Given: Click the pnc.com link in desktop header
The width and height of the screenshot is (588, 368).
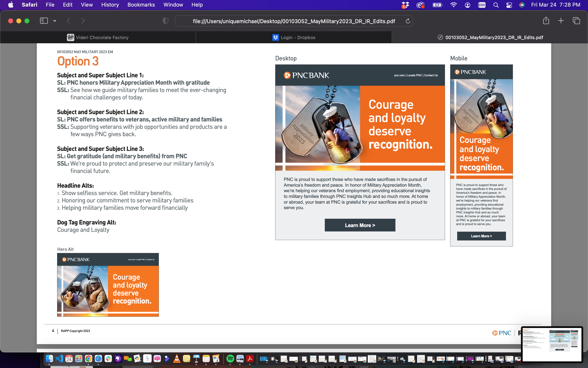Looking at the screenshot, I should click(x=399, y=75).
